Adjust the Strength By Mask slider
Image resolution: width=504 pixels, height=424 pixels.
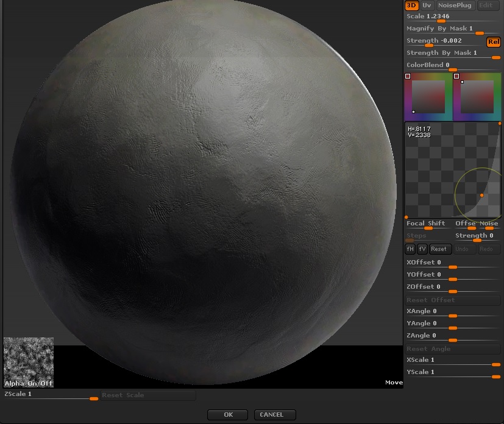(453, 54)
